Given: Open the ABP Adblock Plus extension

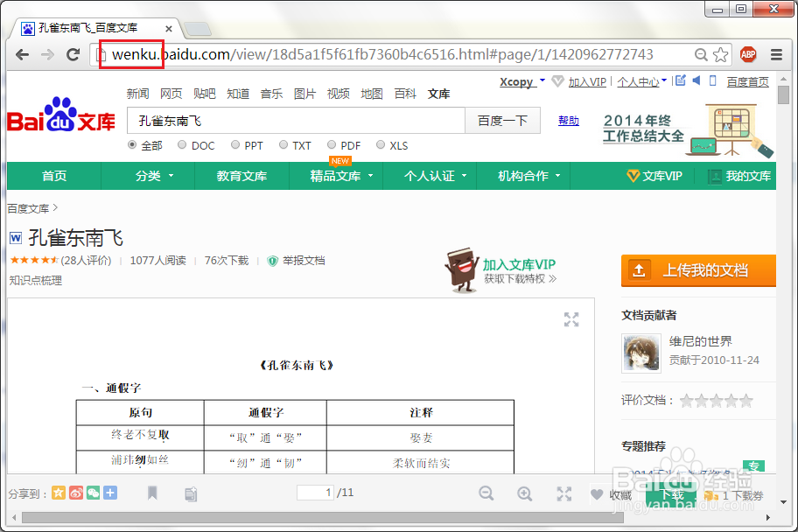Looking at the screenshot, I should (748, 54).
